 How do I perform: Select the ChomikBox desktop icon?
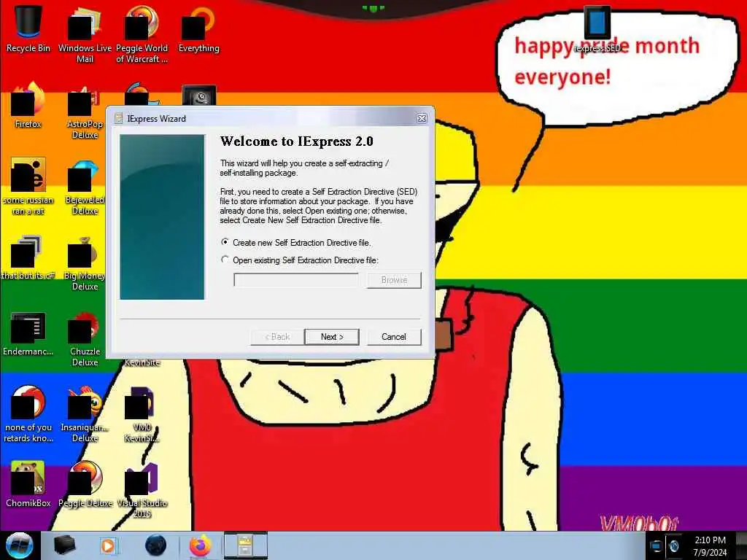click(x=28, y=484)
